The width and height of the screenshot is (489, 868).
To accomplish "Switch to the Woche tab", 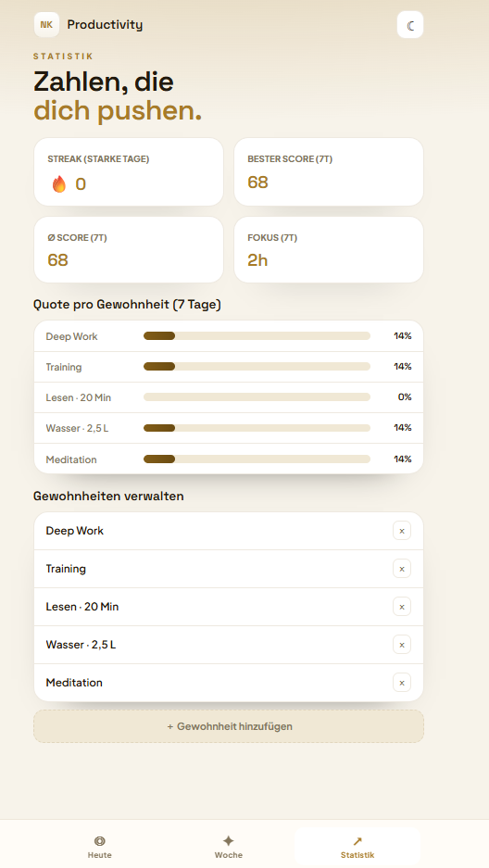I will (229, 847).
